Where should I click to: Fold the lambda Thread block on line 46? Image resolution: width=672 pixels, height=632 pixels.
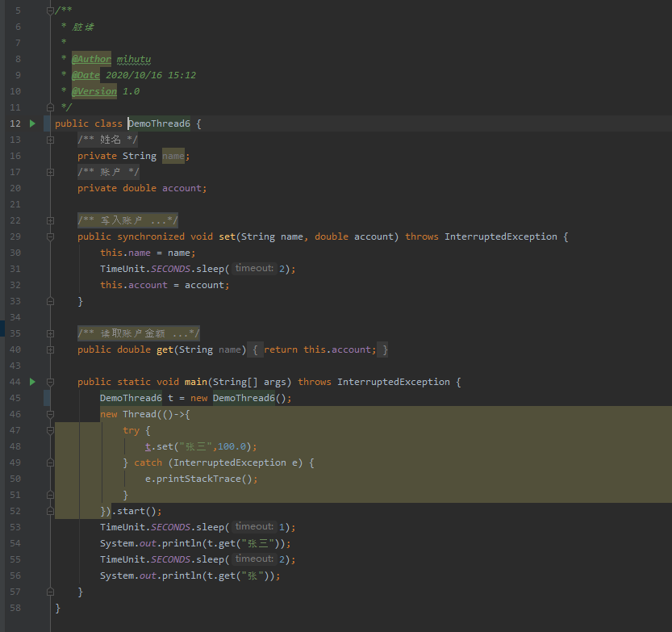pos(50,414)
